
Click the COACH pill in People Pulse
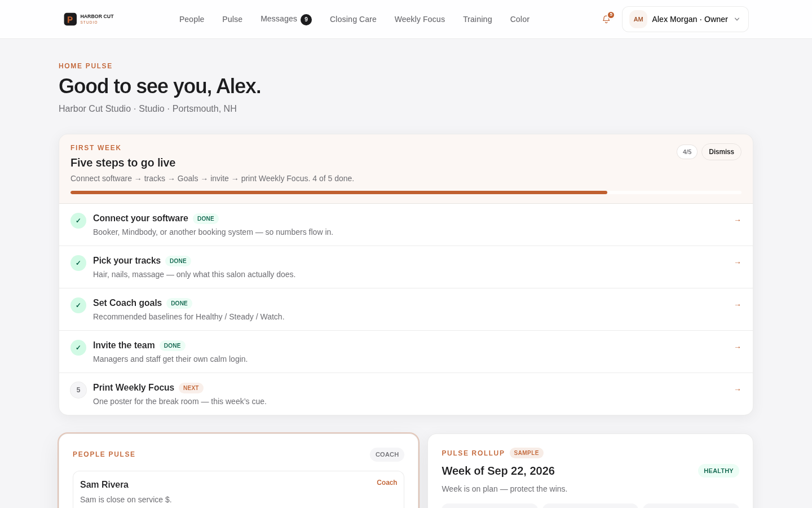(387, 454)
